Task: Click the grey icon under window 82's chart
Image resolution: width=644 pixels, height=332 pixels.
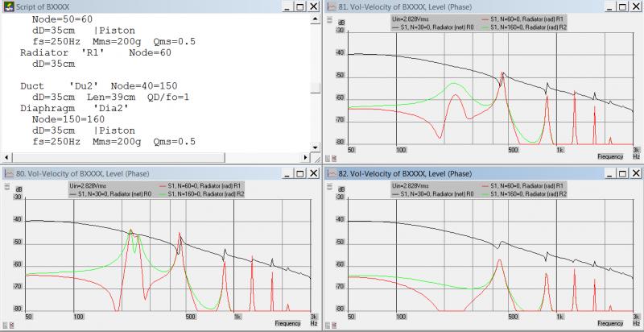Action: tap(328, 325)
